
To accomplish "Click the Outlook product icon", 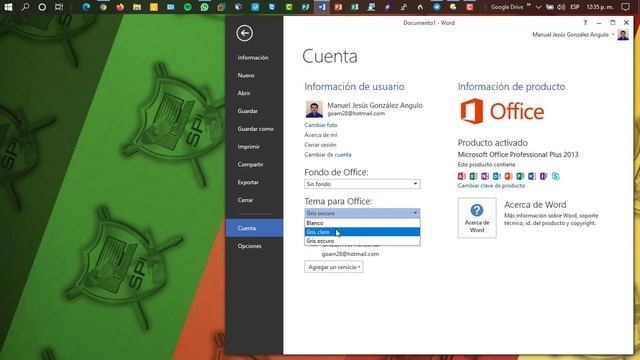I will 497,176.
